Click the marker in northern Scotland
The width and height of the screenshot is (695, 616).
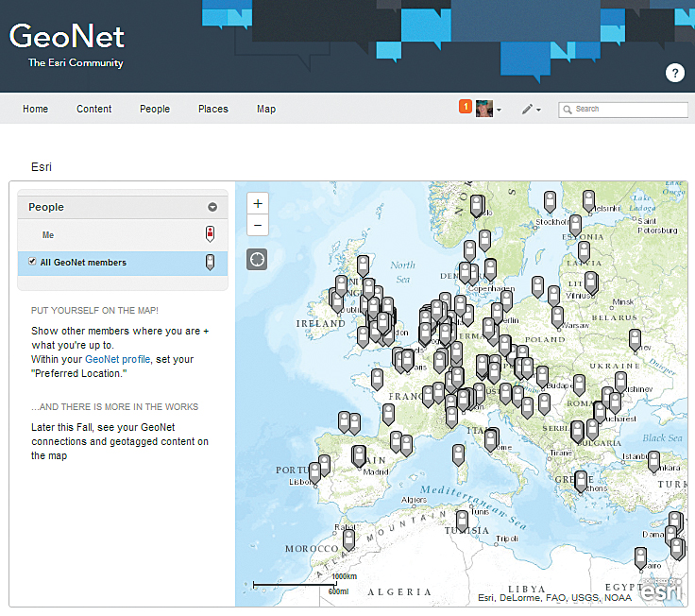click(363, 265)
